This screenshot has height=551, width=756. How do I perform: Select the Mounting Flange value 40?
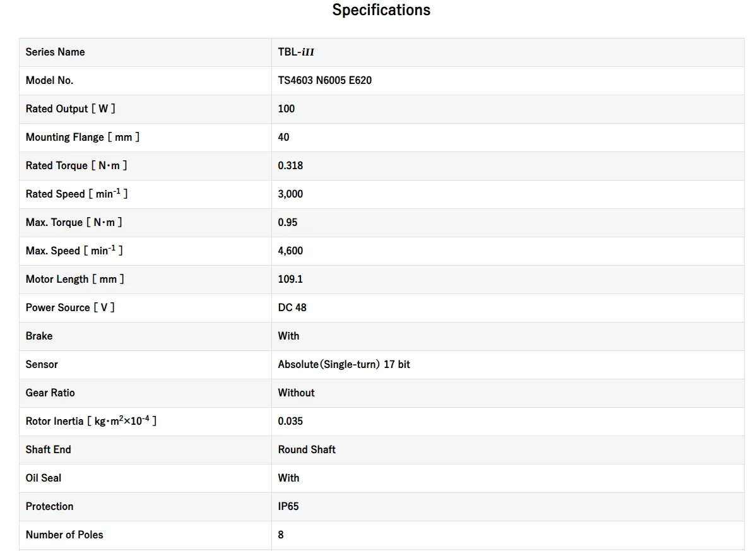tap(283, 137)
